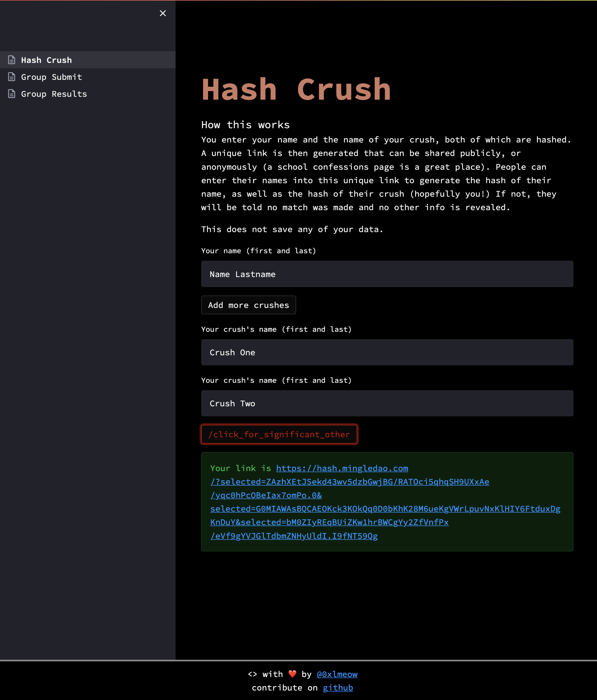Click the /click_for_significant_other button
The image size is (597, 700).
(279, 434)
